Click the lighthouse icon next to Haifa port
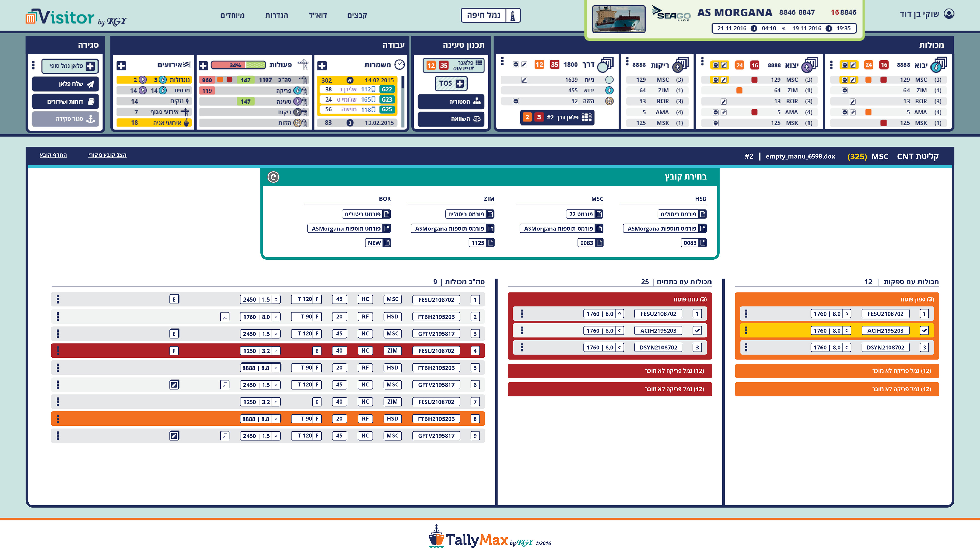The height and width of the screenshot is (551, 980). pos(512,16)
